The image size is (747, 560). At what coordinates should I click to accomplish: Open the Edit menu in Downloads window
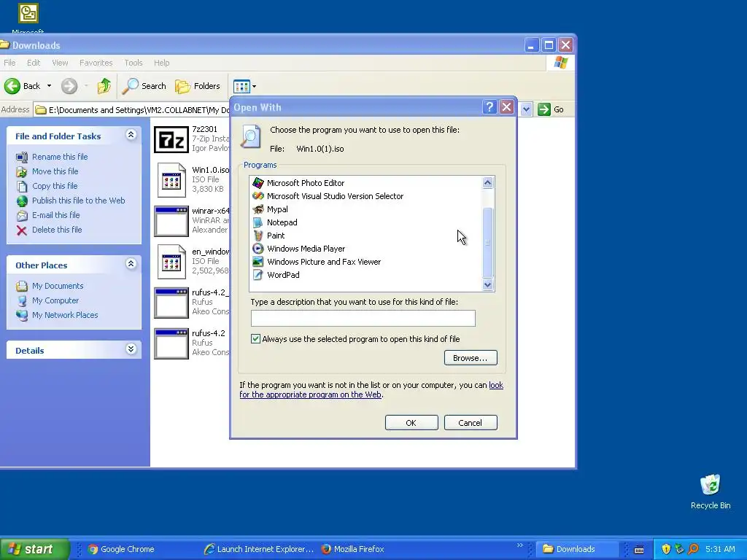click(x=34, y=63)
